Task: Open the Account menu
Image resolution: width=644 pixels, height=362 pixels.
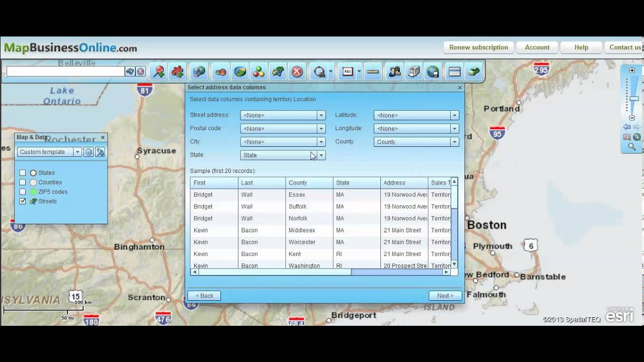Action: (537, 47)
